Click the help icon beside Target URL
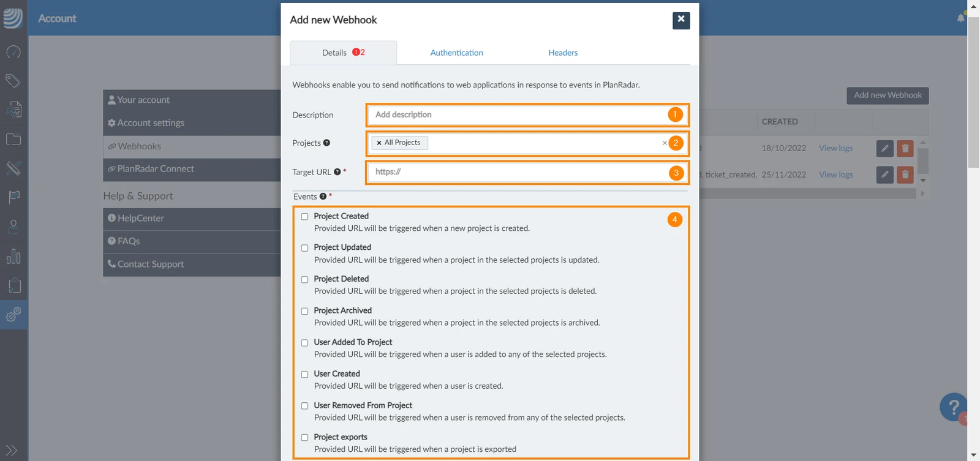 [337, 172]
